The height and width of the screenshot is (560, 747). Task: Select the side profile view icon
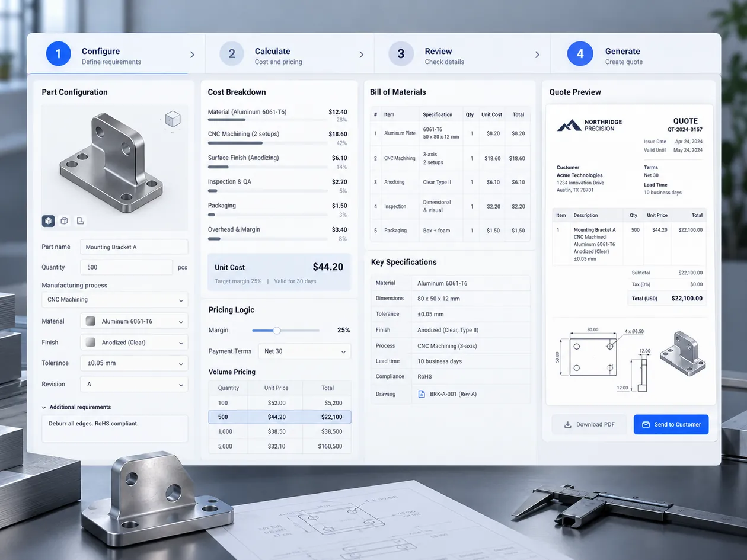(80, 221)
